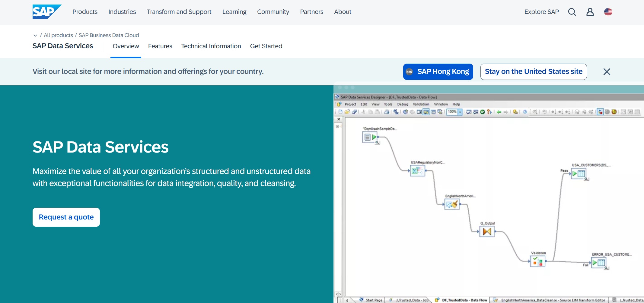Open the SAP search magnifier
The image size is (644, 303).
[572, 12]
